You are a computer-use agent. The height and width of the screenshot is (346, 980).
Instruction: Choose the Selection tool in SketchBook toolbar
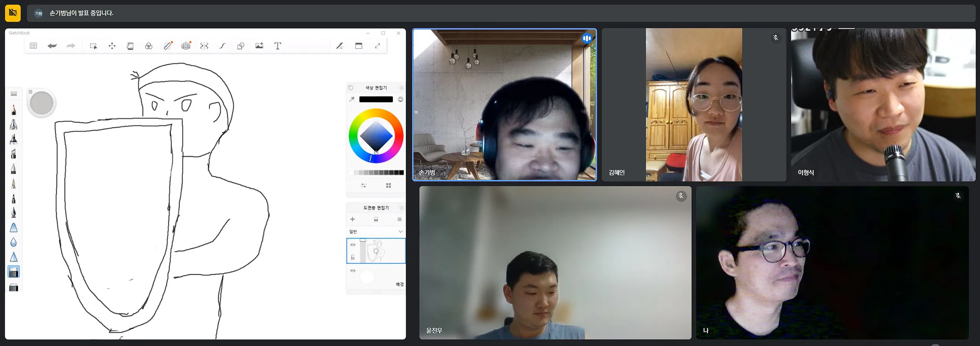[93, 46]
